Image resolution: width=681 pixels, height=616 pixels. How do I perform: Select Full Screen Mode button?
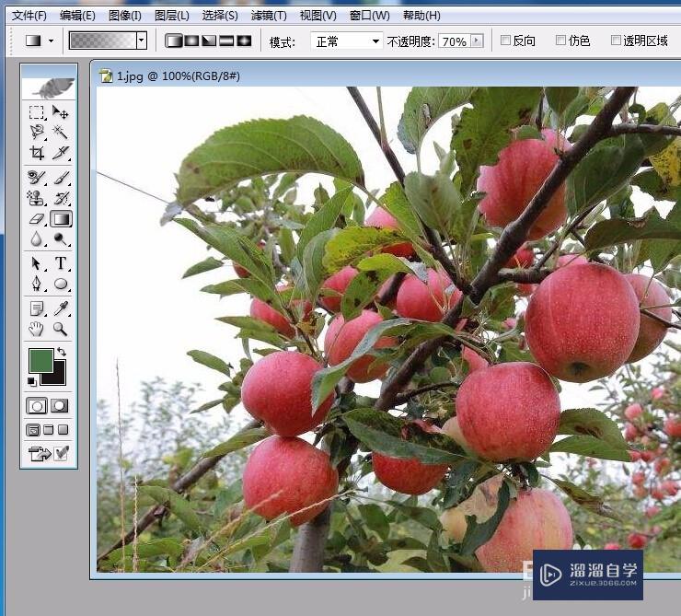pos(63,430)
